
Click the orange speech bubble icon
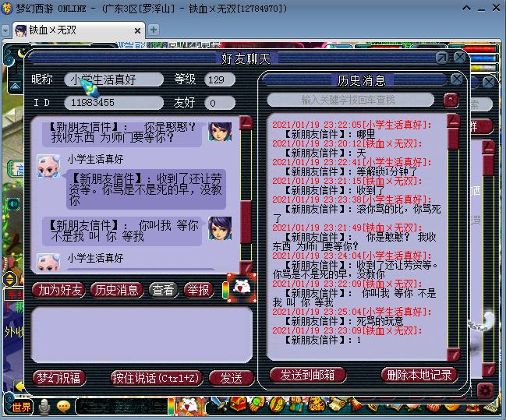tap(64, 407)
